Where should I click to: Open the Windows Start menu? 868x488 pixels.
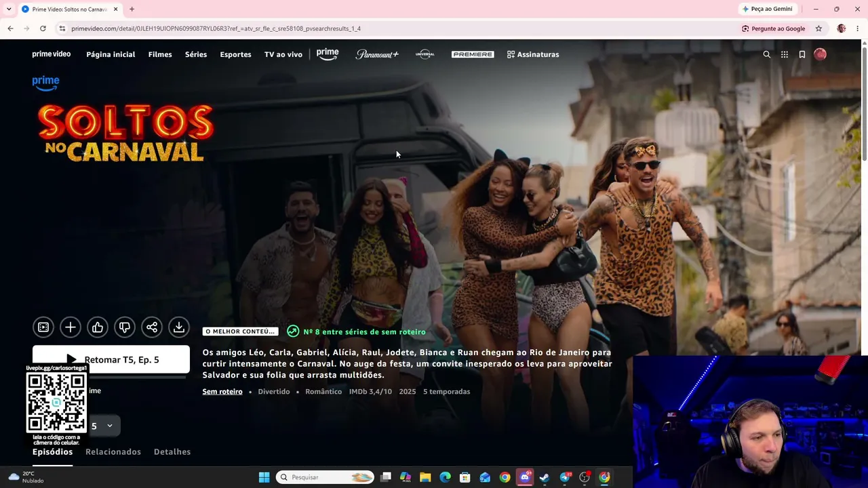tap(264, 477)
